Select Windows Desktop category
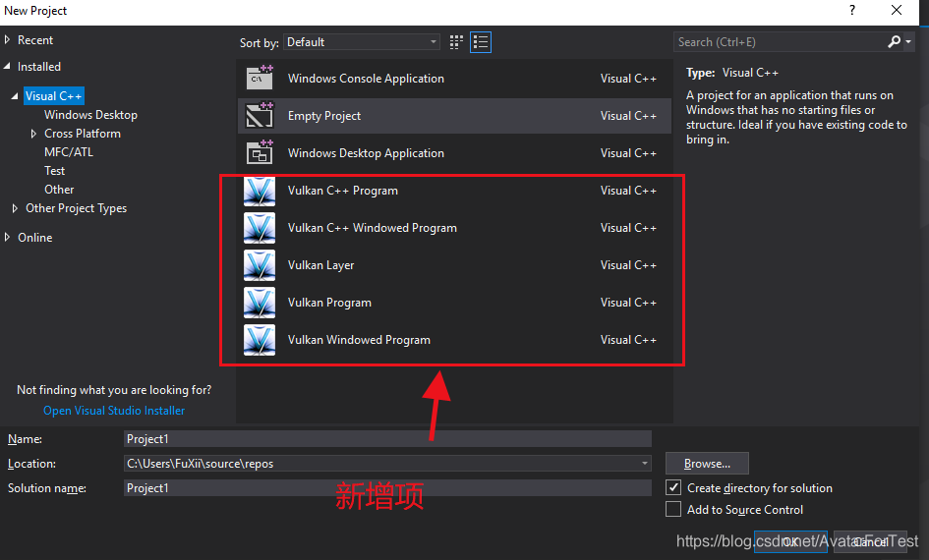The width and height of the screenshot is (929, 560). point(90,115)
